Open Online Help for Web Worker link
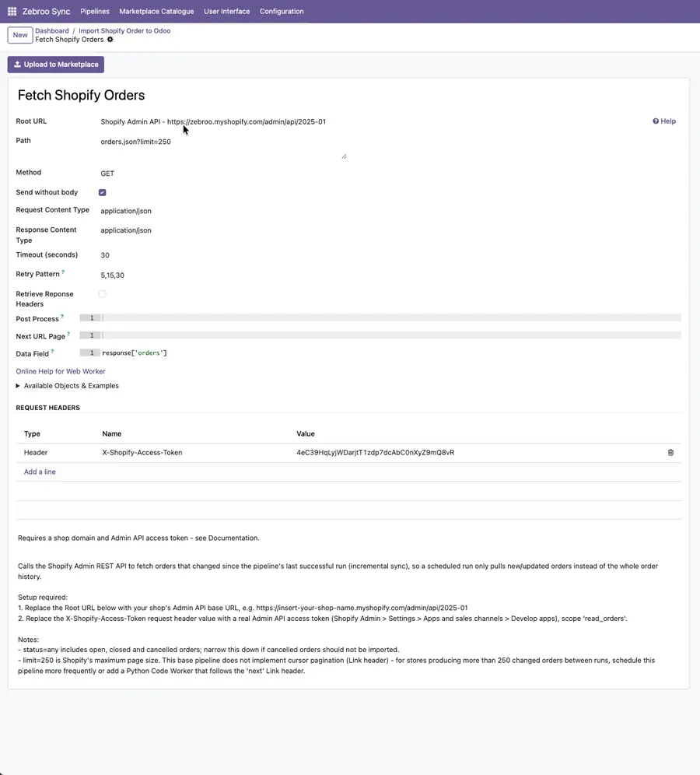This screenshot has width=700, height=775. [60, 371]
